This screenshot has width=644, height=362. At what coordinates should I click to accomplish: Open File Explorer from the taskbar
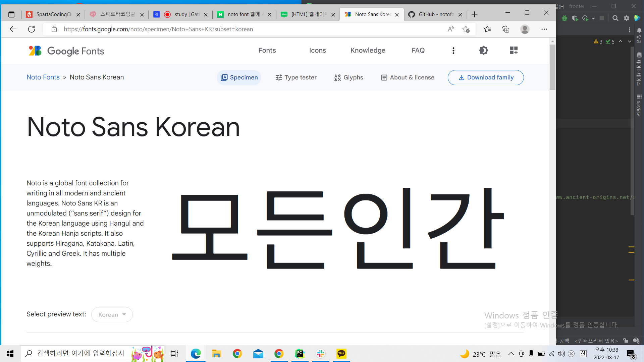point(216,354)
